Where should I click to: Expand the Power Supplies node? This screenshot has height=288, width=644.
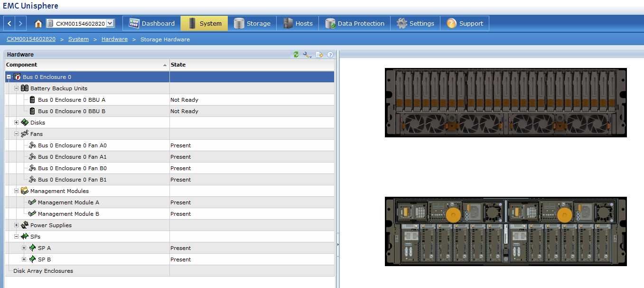click(x=16, y=225)
